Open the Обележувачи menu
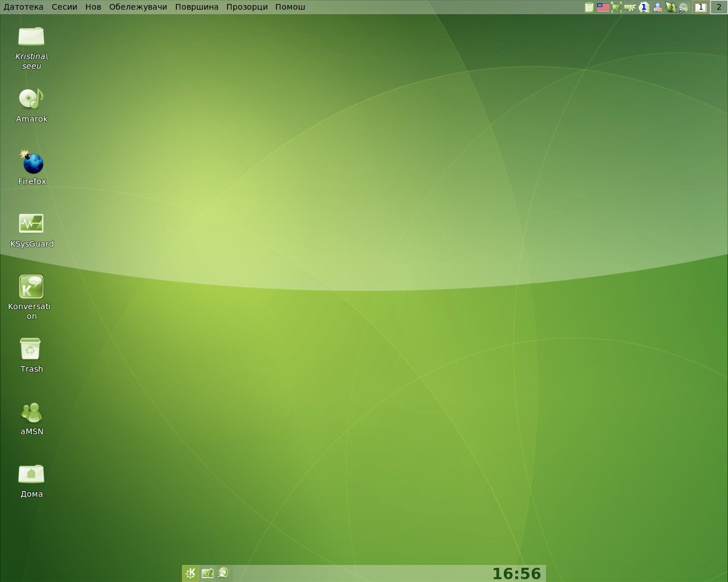728x582 pixels. tap(138, 7)
